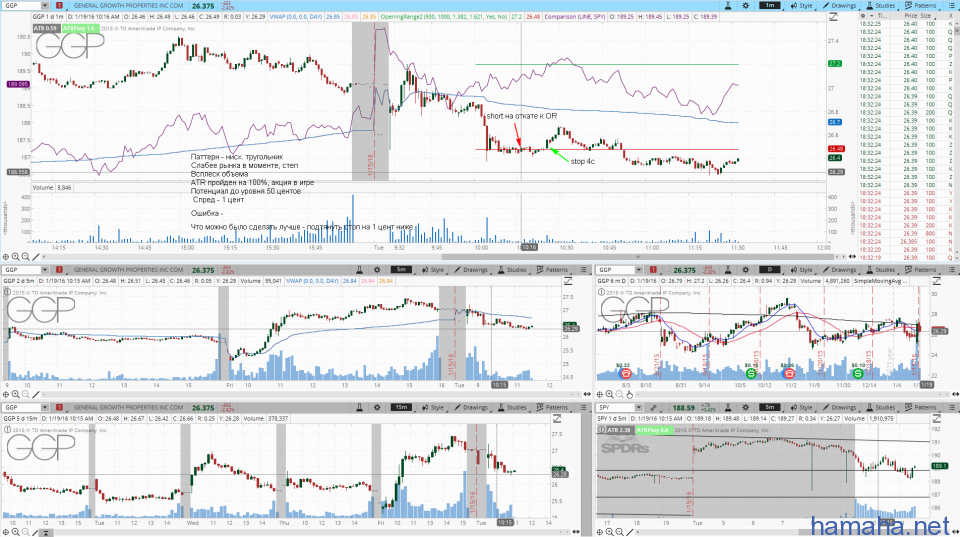
Task: Open settings gear in daily GGP chart
Action: point(745,269)
